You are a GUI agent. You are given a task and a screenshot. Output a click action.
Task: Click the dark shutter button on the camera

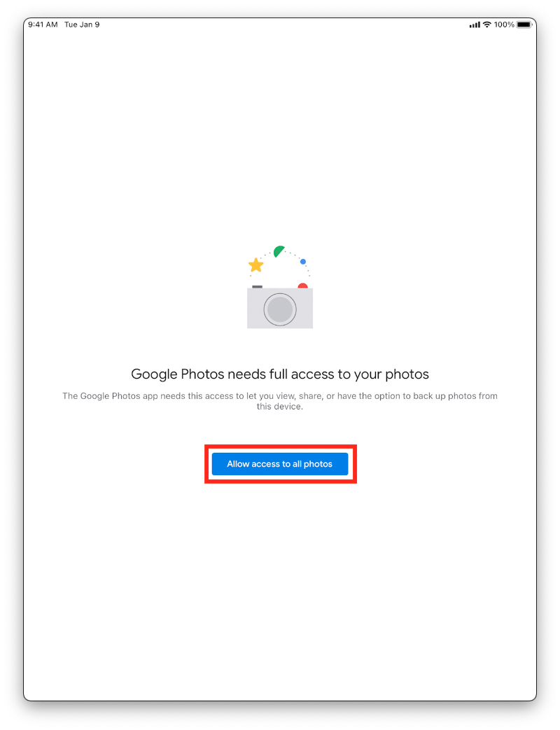tap(258, 287)
